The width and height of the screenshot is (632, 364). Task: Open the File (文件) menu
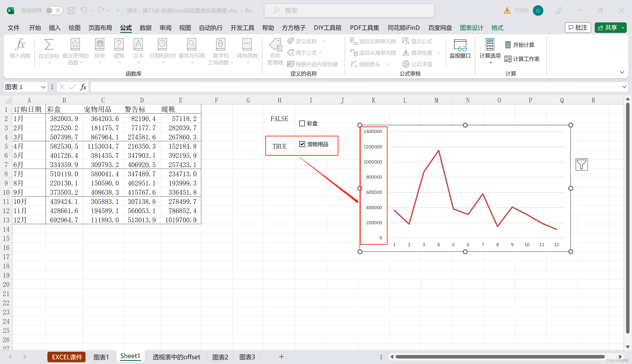pyautogui.click(x=14, y=28)
